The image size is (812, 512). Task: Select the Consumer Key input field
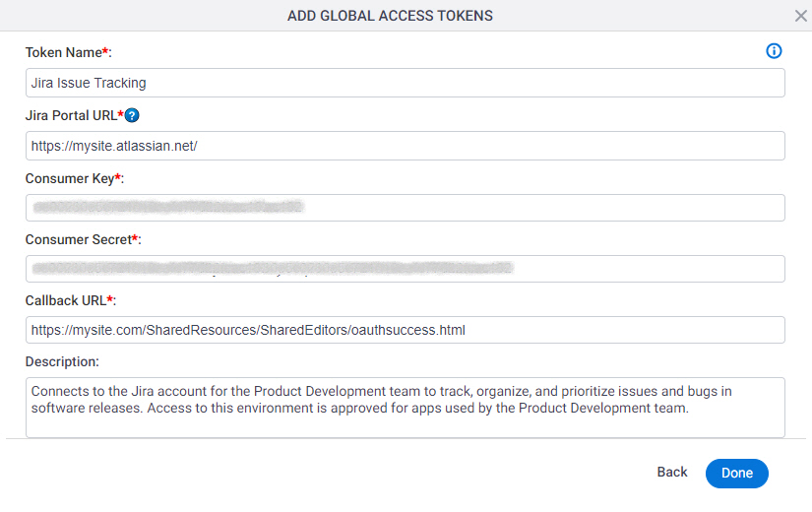pos(405,208)
